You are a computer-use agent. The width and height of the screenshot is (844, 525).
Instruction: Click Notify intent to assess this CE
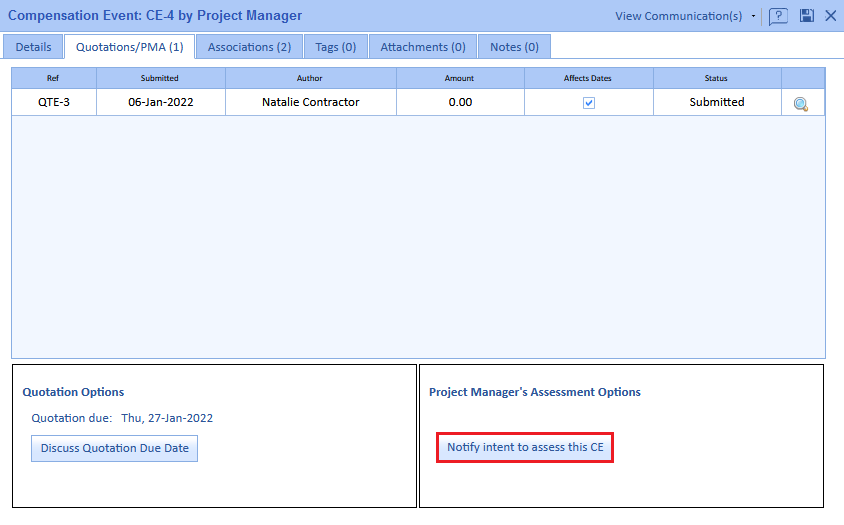(x=525, y=448)
